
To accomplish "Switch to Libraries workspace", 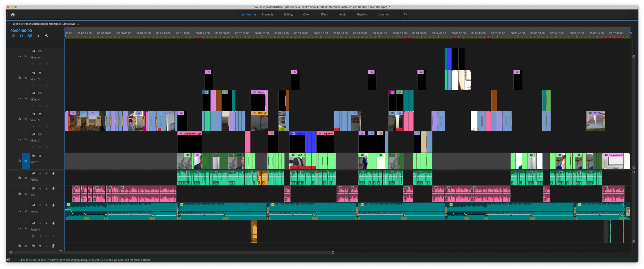I will (x=383, y=14).
